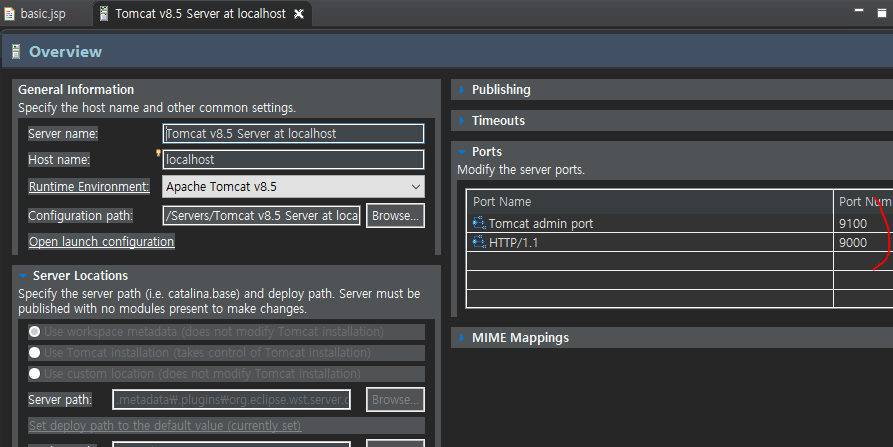Open the Runtime Environment link

click(89, 187)
